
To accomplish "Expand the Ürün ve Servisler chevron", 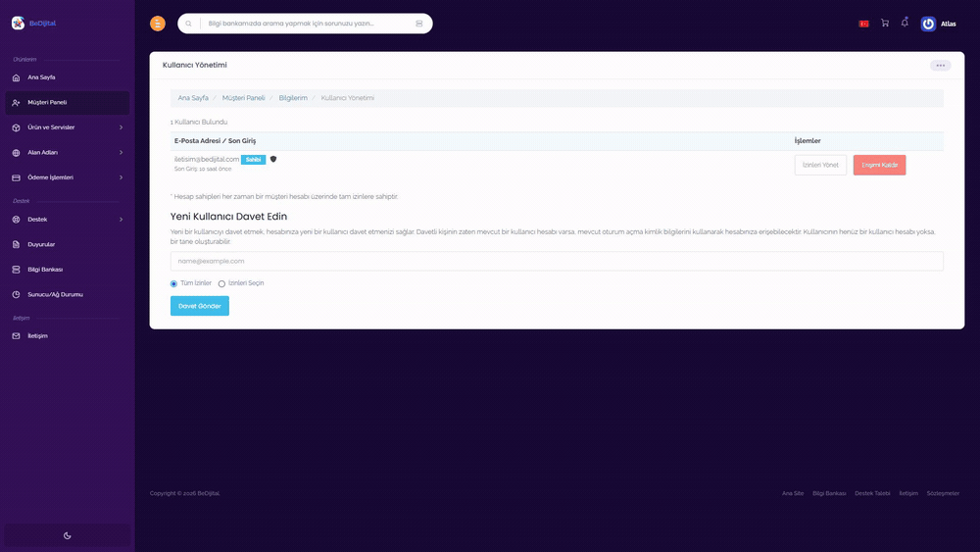I will point(122,127).
